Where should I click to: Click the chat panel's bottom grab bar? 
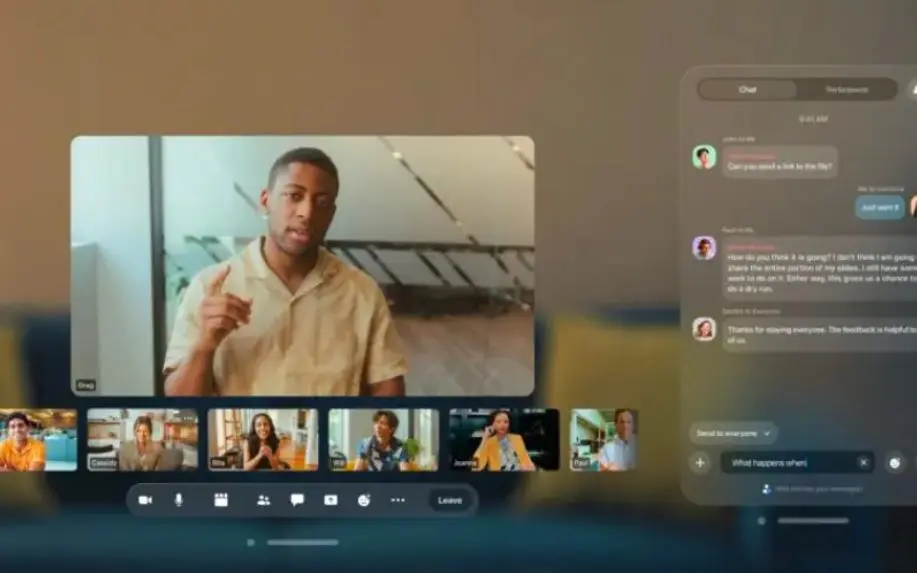[x=813, y=520]
